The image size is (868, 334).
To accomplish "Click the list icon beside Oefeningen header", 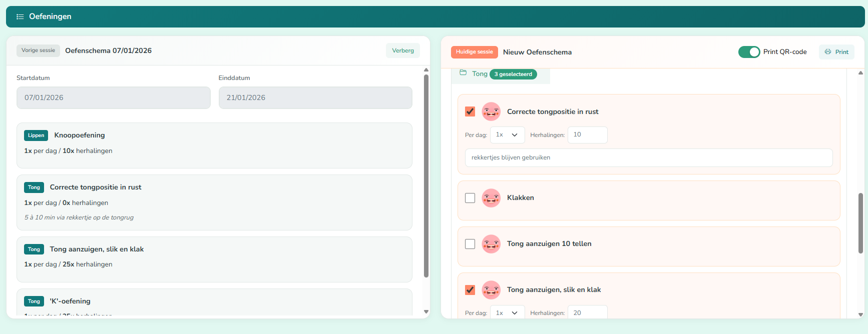I will pyautogui.click(x=20, y=16).
